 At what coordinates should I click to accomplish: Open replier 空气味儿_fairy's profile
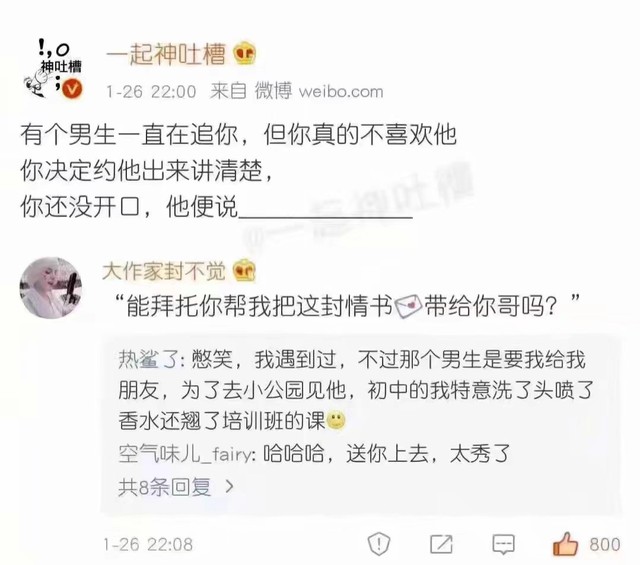[186, 454]
